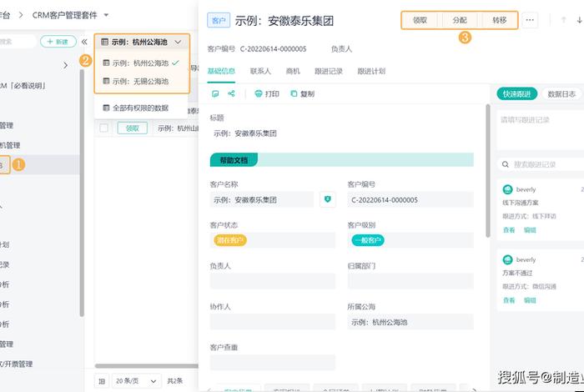
Task: Expand sidebar with right chevron arrow
Action: click(66, 66)
